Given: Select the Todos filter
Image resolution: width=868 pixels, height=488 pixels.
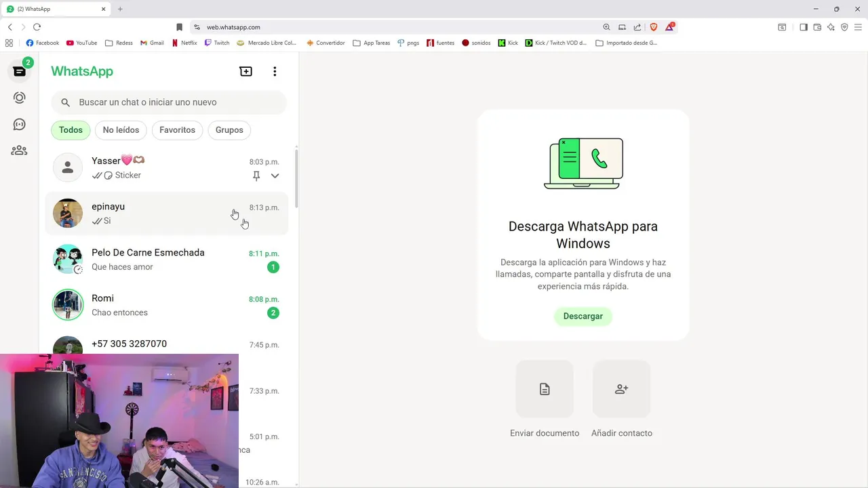Looking at the screenshot, I should click(x=71, y=130).
